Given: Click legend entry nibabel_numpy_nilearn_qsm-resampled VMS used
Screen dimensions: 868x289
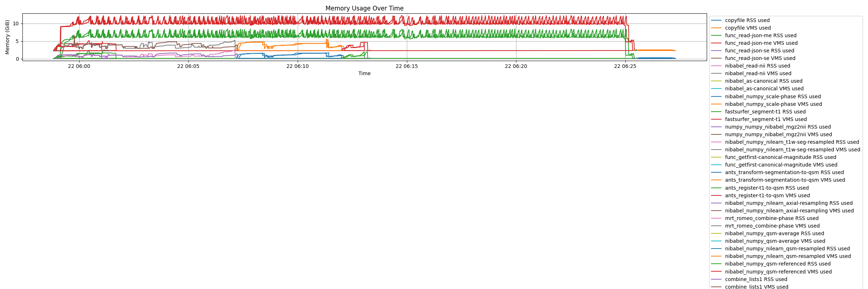Looking at the screenshot, I should pos(781,256).
